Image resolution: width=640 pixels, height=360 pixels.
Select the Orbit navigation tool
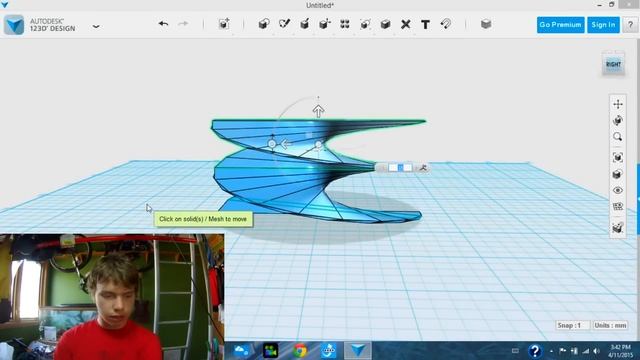pos(618,120)
